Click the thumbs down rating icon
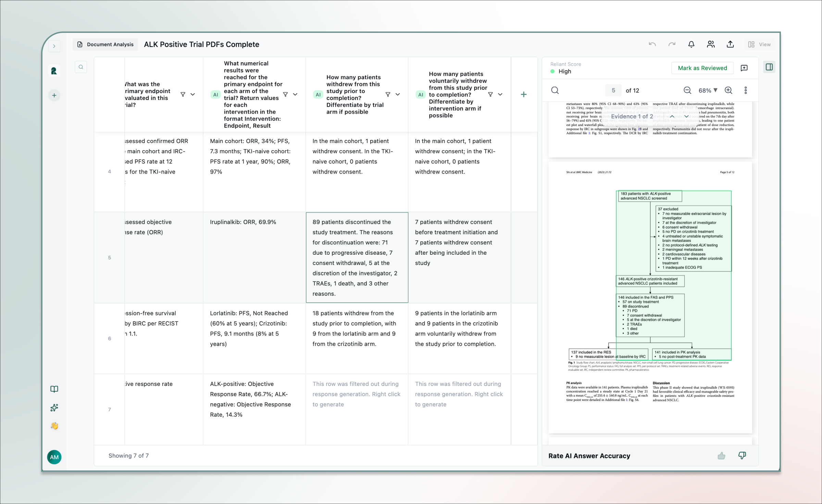 point(742,456)
